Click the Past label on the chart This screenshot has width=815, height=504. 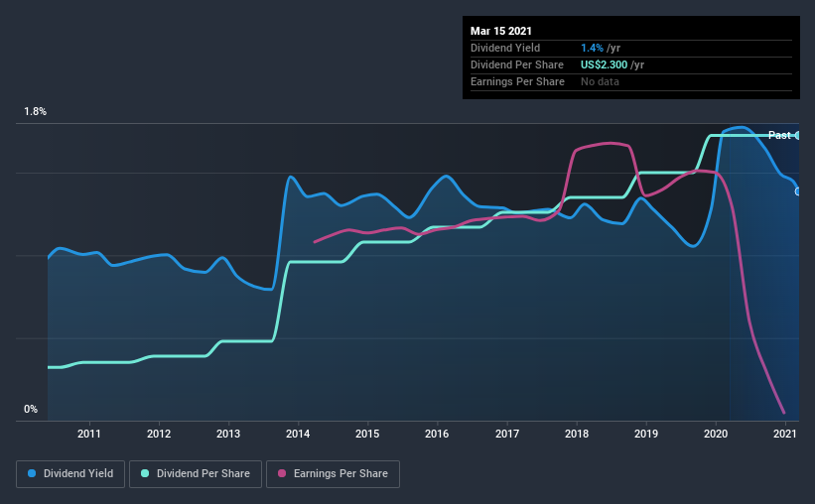point(779,135)
